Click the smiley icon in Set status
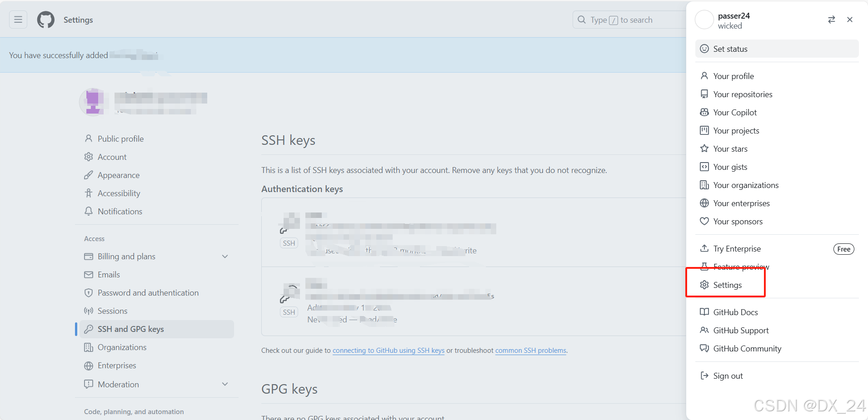Screen dimensions: 868x420 tap(704, 49)
